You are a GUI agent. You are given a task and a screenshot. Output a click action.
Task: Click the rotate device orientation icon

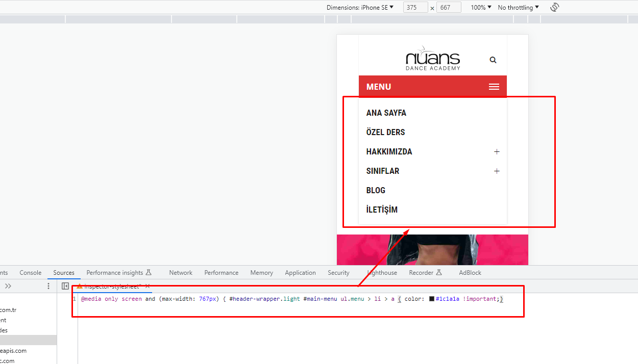point(555,7)
